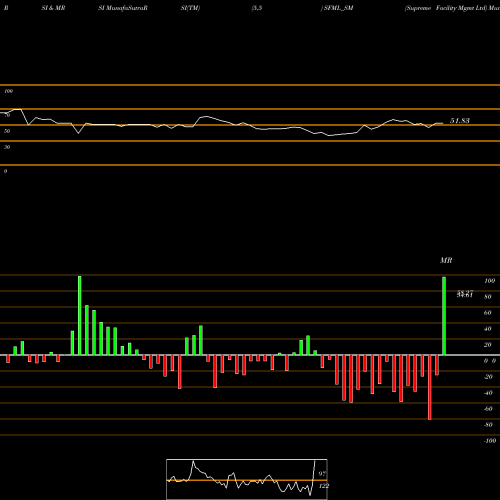This screenshot has height=500, width=500.
Task: Click the MR axis label -40
Action: point(488,393)
